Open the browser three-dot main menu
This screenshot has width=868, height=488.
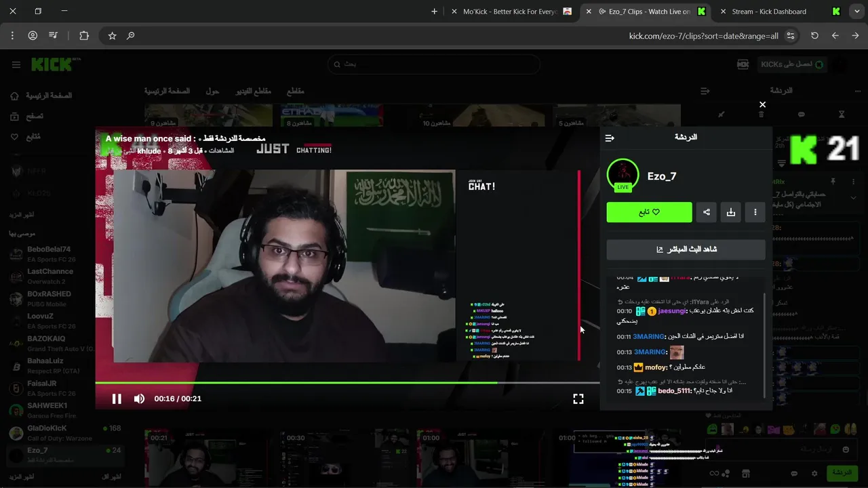(x=12, y=35)
